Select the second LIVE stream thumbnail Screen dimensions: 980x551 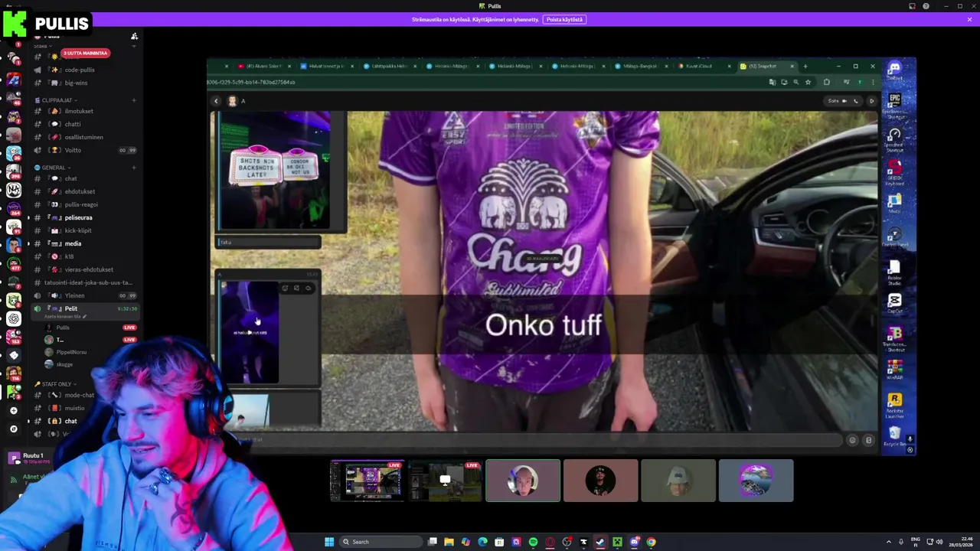[445, 481]
